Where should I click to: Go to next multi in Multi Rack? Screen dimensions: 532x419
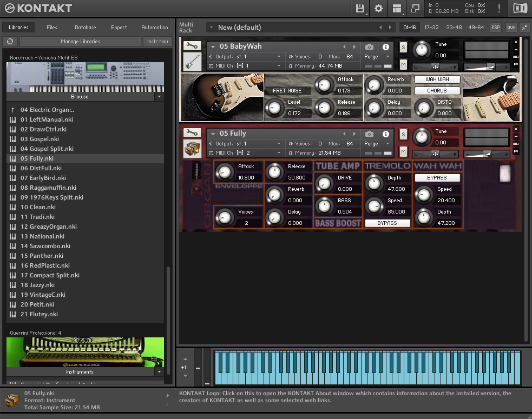point(390,28)
